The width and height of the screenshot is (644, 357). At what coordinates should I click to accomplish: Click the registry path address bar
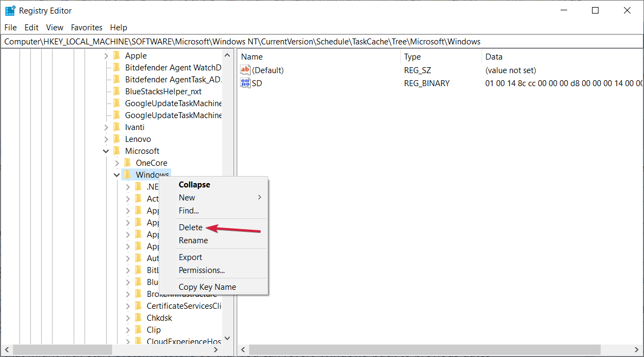pos(322,42)
